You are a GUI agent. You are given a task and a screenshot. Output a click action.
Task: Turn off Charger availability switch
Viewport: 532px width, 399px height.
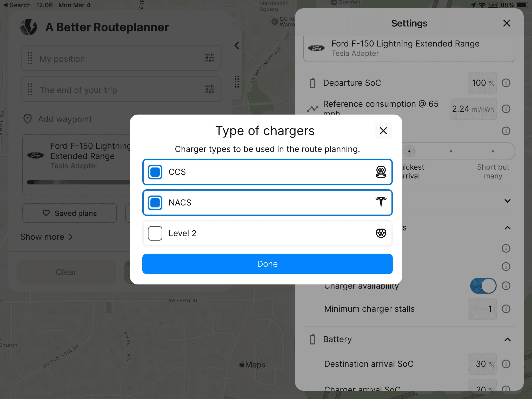point(483,286)
